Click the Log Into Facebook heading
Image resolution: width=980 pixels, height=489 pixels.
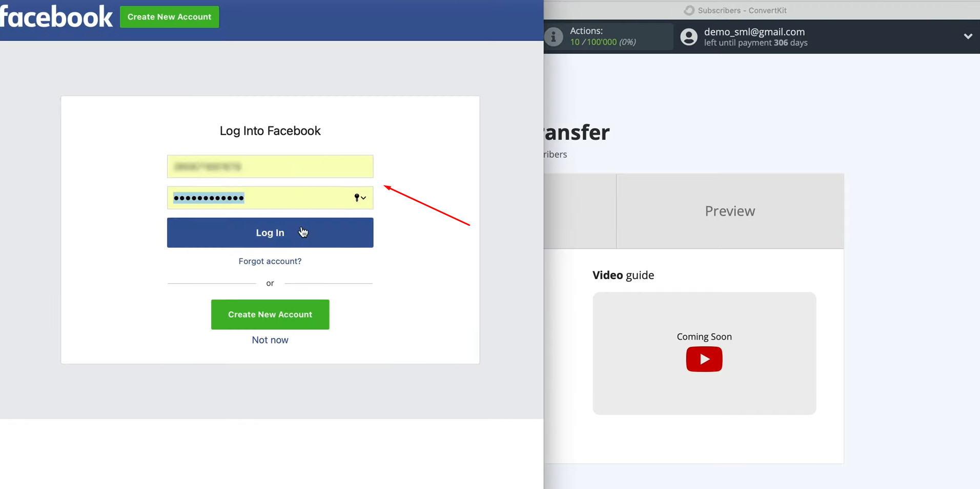(x=270, y=131)
